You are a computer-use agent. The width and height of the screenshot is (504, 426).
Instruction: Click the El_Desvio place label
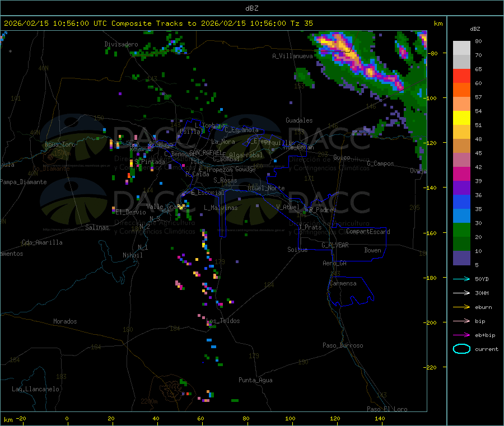[131, 212]
